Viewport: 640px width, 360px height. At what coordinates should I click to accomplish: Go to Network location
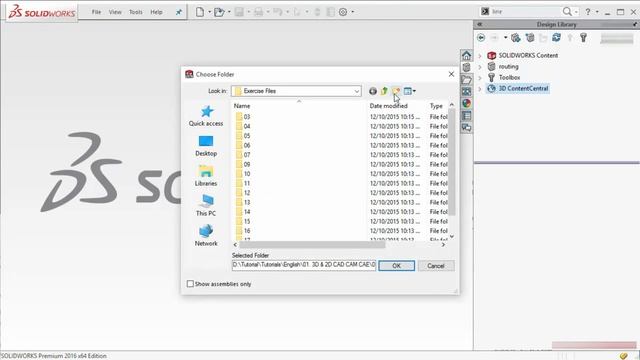206,236
